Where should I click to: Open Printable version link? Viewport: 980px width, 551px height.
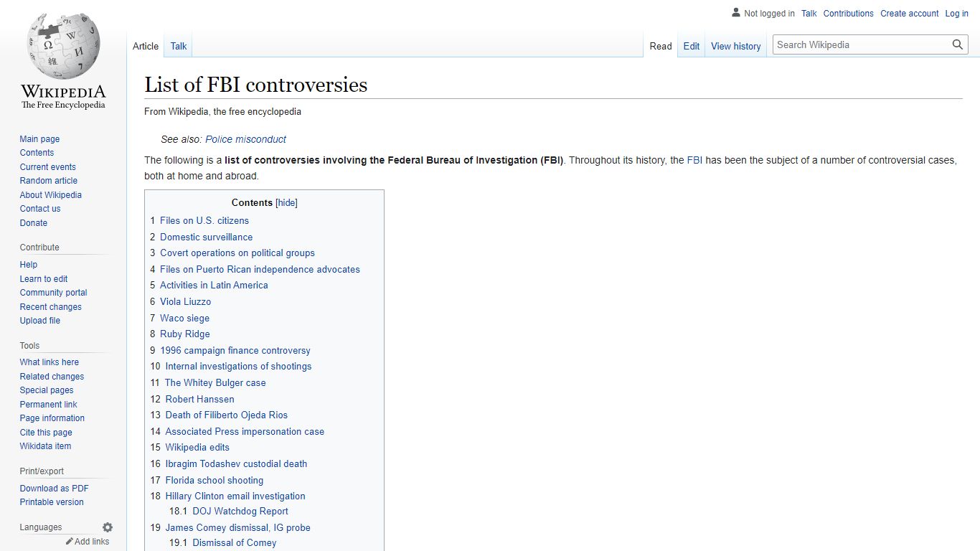point(52,502)
